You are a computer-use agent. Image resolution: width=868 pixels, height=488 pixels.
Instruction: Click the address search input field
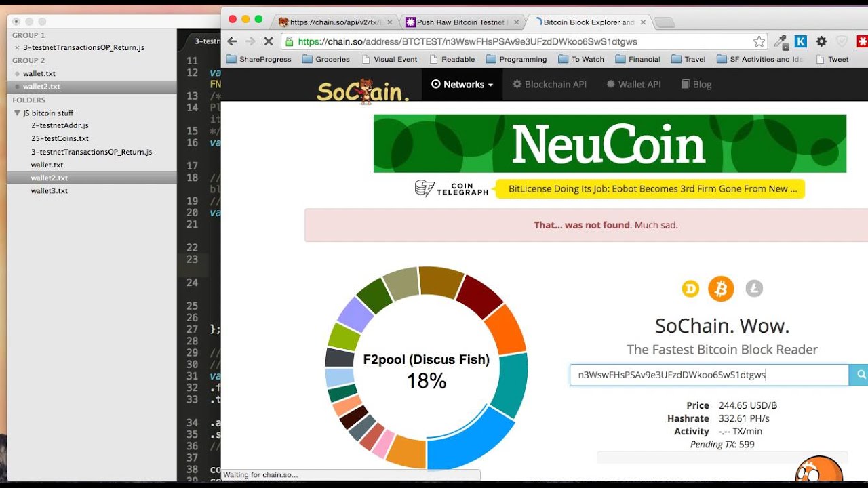709,375
